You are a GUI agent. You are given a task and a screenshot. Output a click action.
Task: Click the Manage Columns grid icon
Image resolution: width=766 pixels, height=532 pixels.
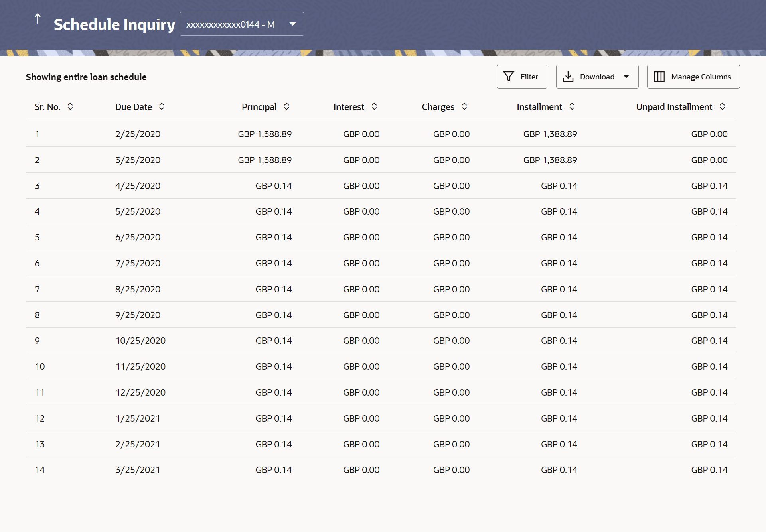(x=659, y=77)
